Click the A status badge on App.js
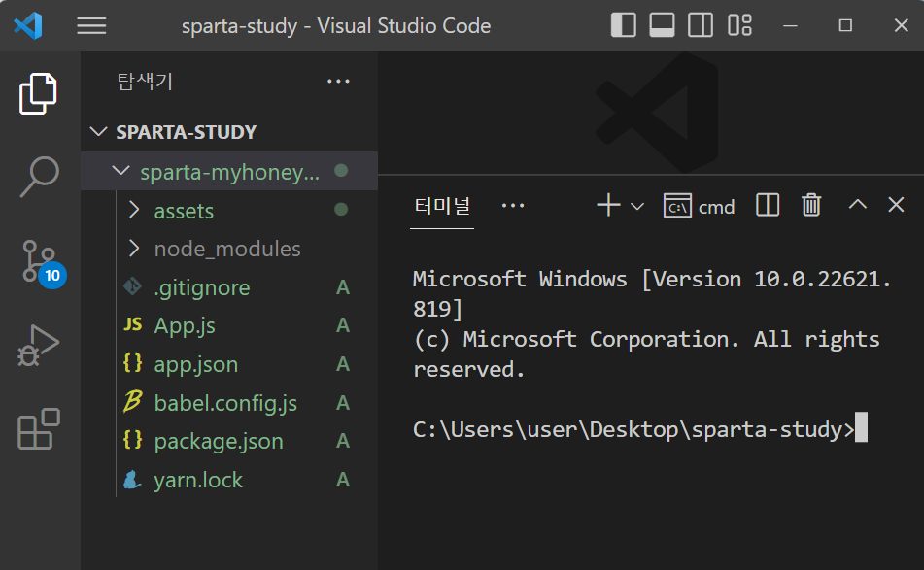The image size is (924, 570). pos(342,325)
